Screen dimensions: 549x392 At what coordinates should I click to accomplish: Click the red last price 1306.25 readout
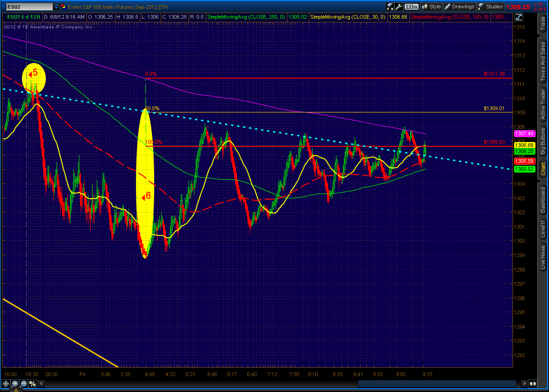point(518,7)
